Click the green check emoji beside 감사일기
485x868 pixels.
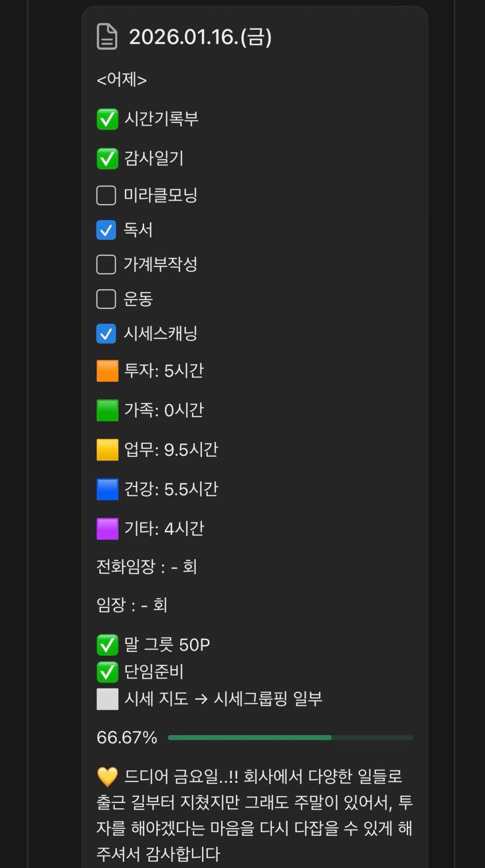click(x=107, y=159)
